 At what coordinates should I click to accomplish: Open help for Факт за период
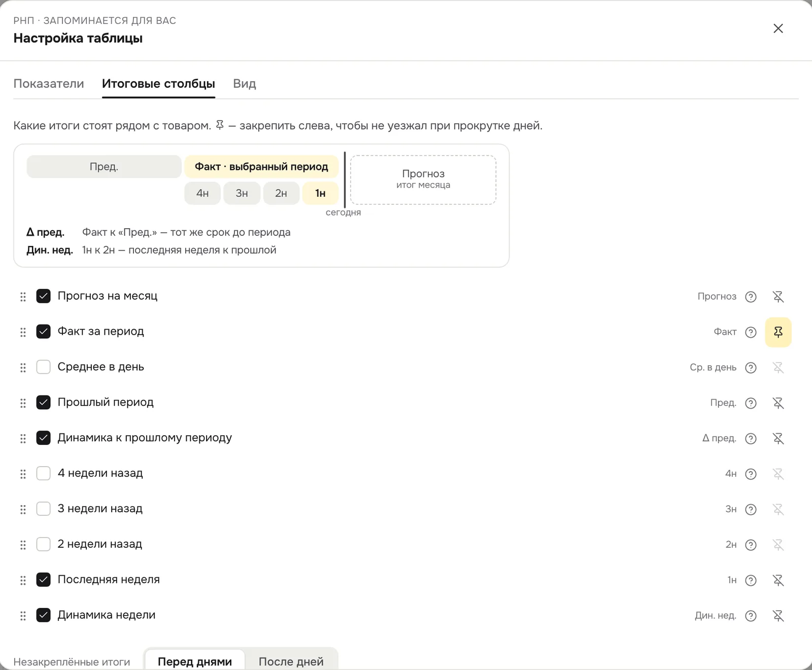(751, 332)
